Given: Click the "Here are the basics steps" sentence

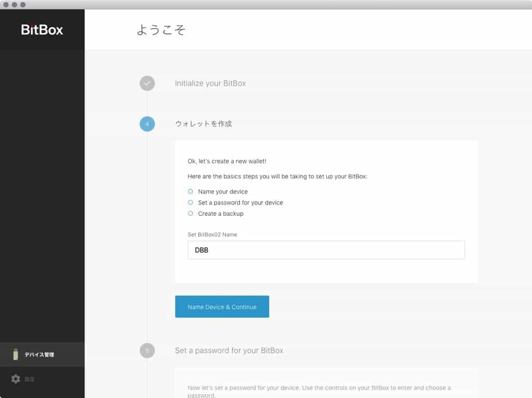Looking at the screenshot, I should 277,176.
